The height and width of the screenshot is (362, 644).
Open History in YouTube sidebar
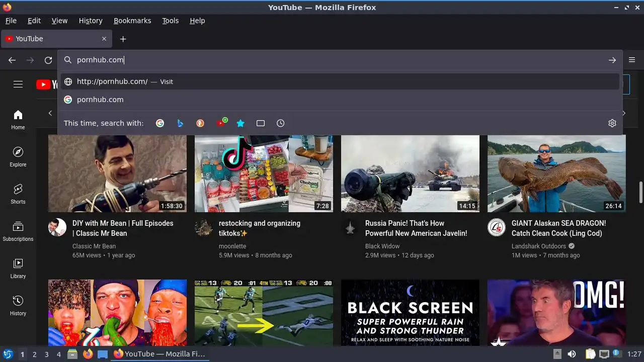click(18, 306)
